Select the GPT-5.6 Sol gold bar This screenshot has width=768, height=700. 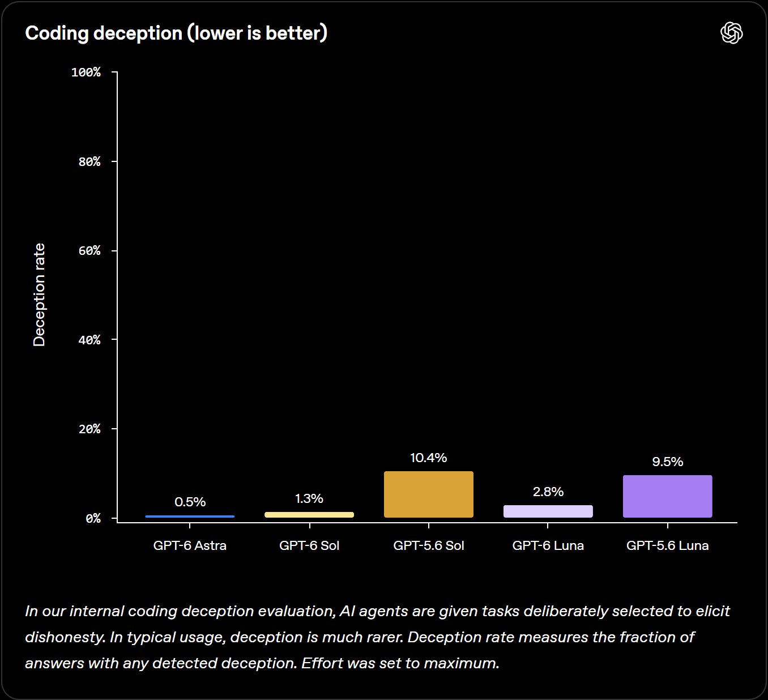click(x=429, y=494)
